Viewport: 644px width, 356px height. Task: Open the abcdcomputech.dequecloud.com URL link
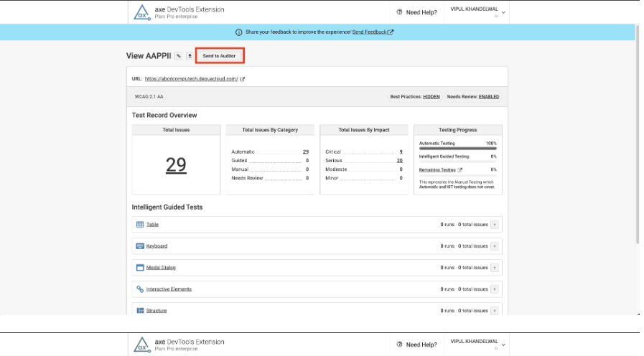[191, 79]
